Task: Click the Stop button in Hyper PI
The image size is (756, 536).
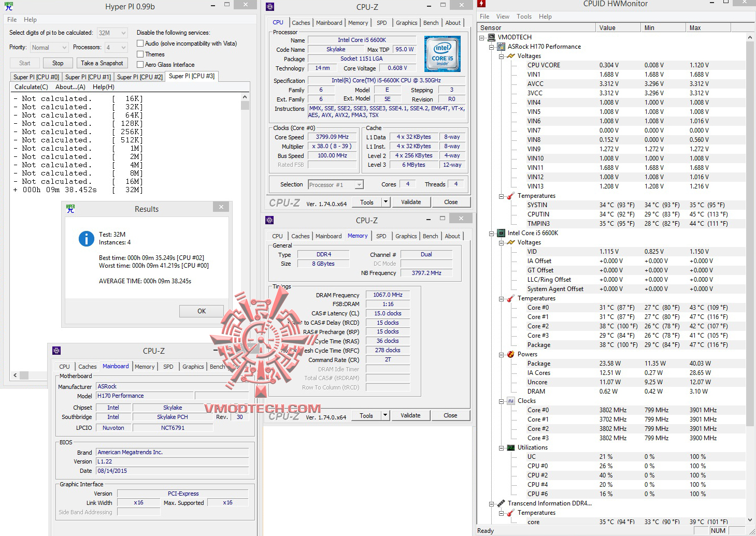Action: coord(58,63)
